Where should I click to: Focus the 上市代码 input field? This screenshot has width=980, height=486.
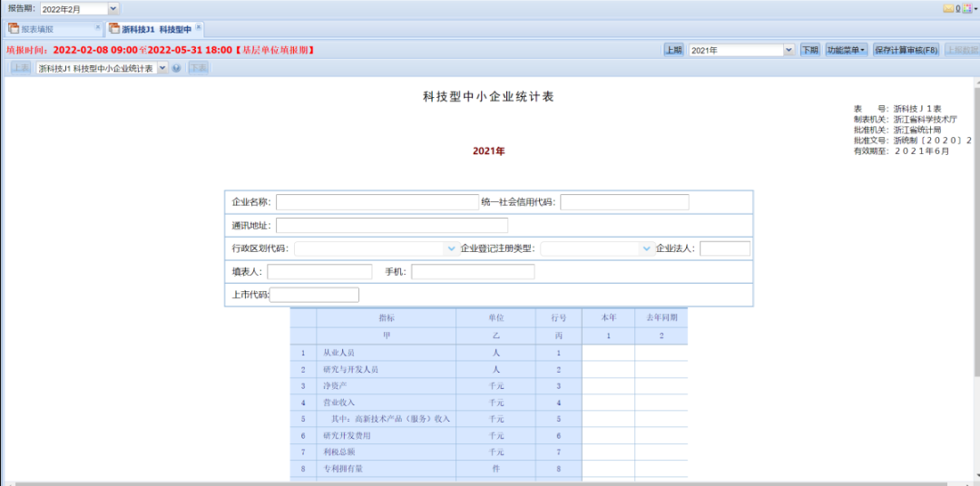tap(314, 295)
